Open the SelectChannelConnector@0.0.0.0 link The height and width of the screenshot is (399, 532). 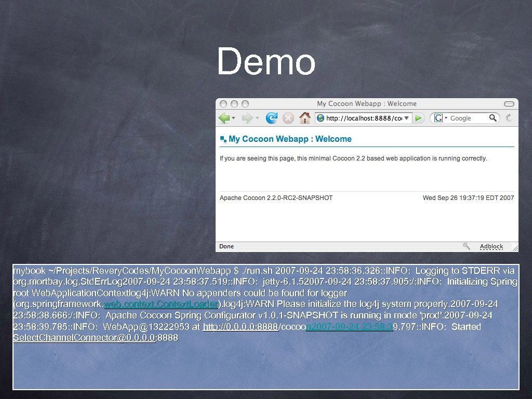[x=84, y=338]
